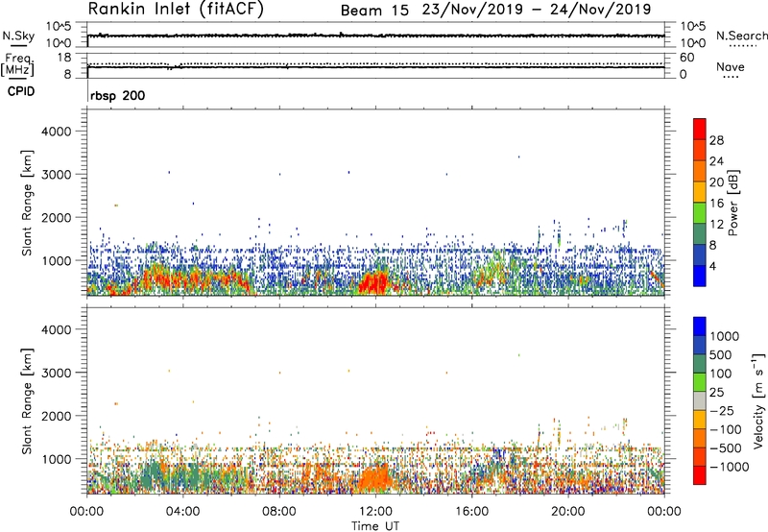The image size is (768, 532).
Task: Click the '20:00' time tick label
Action: 568,511
